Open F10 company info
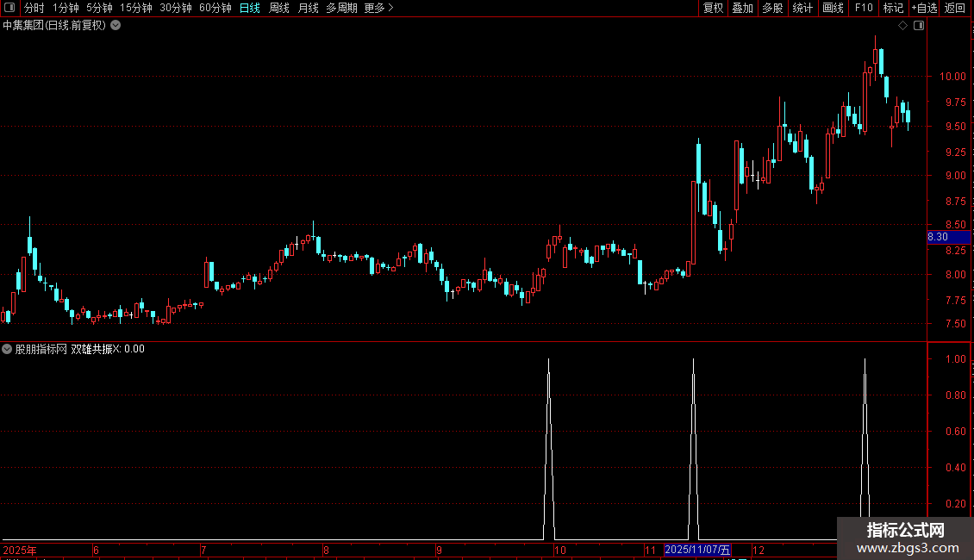This screenshot has height=560, width=974. click(x=864, y=8)
